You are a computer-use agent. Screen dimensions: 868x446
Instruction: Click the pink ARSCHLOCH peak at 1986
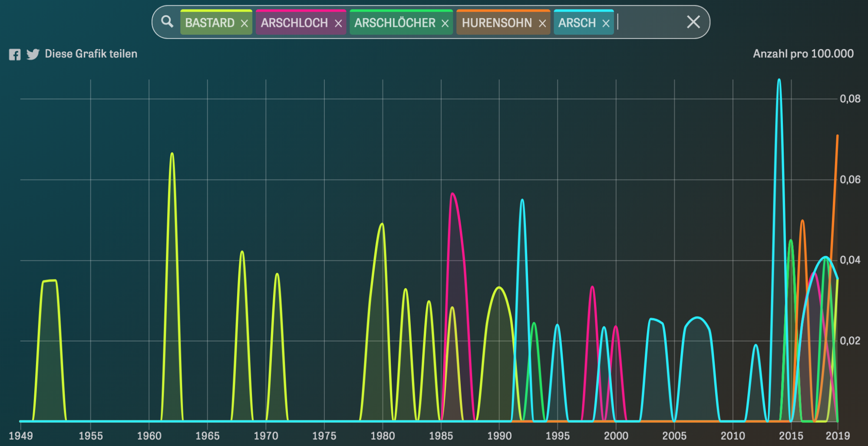pyautogui.click(x=452, y=193)
